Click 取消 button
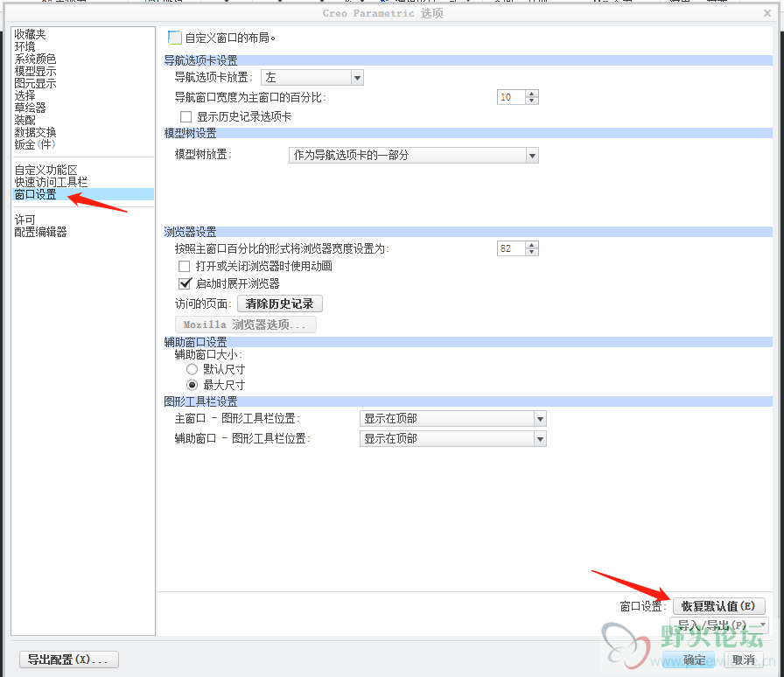Image resolution: width=784 pixels, height=677 pixels. 744,660
